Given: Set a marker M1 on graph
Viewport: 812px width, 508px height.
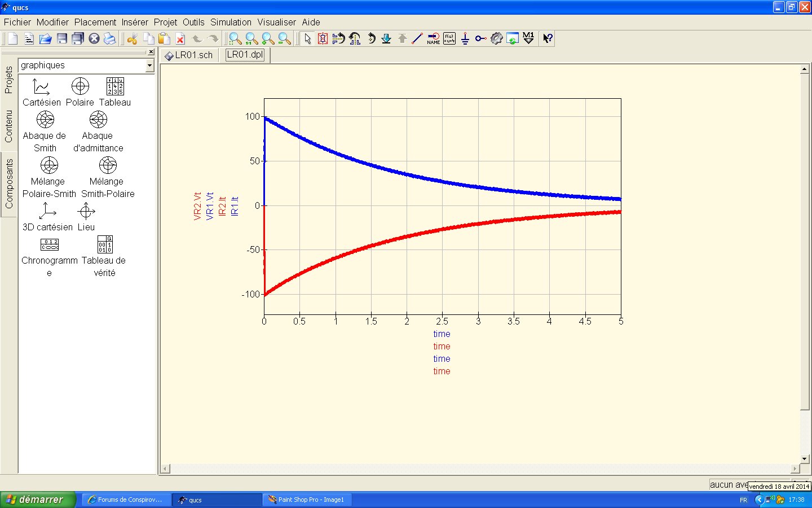Looking at the screenshot, I should [528, 38].
